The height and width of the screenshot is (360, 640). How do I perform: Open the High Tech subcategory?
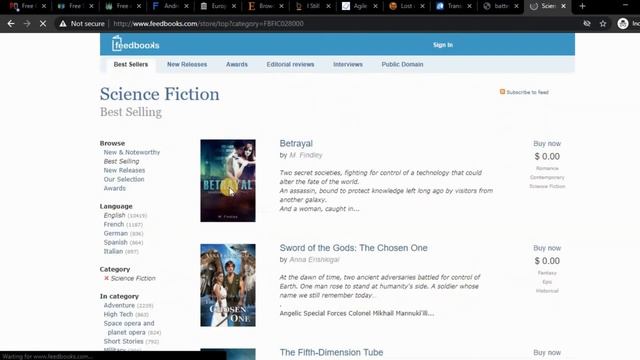(118, 314)
